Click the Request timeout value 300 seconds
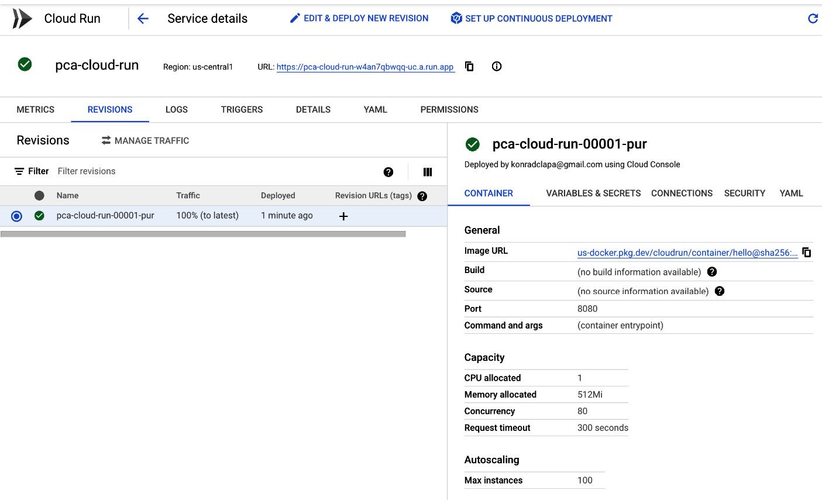This screenshot has width=822, height=504. pos(603,428)
